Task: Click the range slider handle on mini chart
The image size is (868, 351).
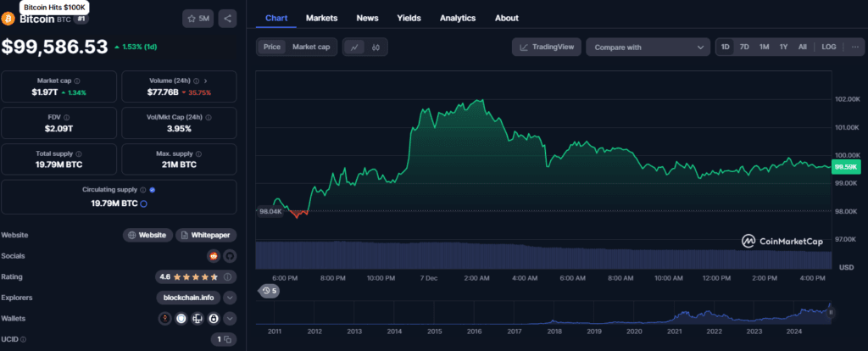Action: [831, 312]
